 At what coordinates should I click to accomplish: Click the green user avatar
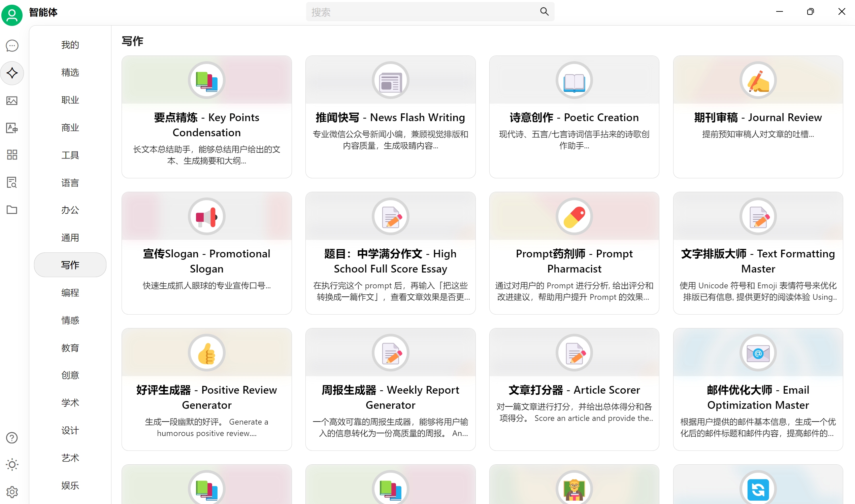(x=12, y=14)
